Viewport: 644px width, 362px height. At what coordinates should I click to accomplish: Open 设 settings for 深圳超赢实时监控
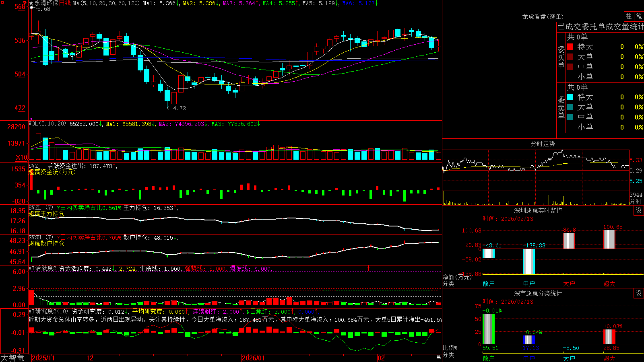[639, 210]
